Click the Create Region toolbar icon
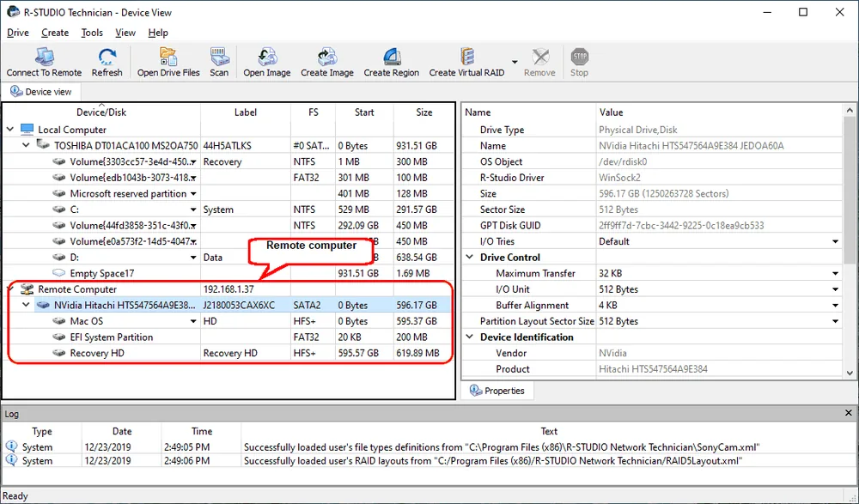Image resolution: width=859 pixels, height=504 pixels. (x=391, y=57)
